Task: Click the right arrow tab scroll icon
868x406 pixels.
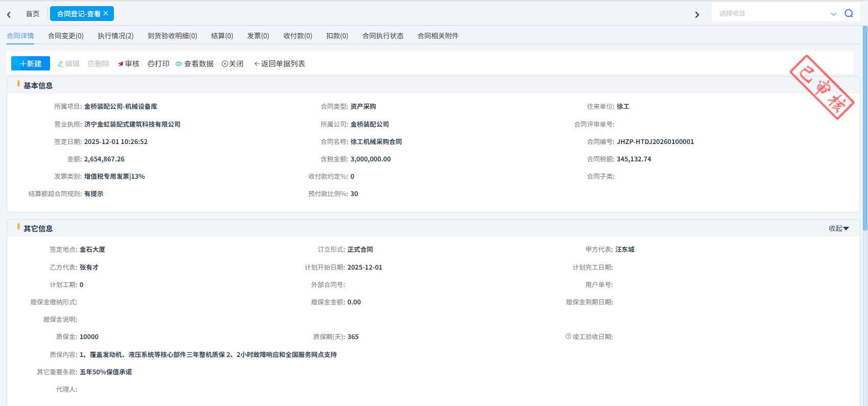Action: click(x=697, y=15)
